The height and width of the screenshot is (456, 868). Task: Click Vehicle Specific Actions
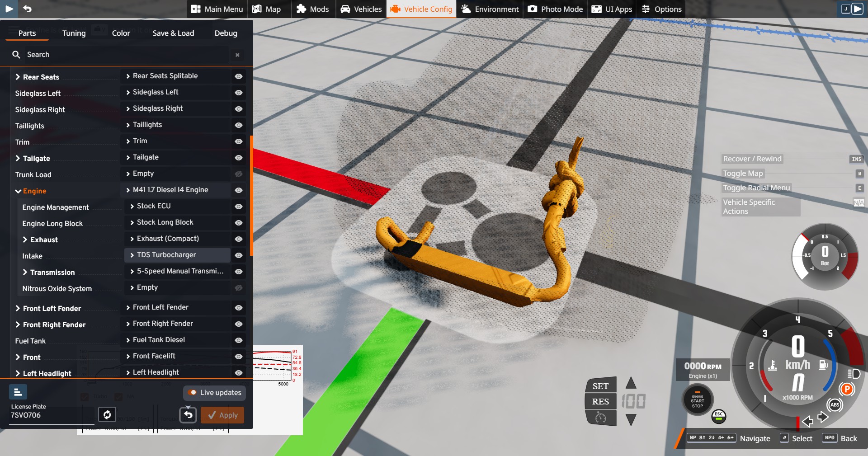(761, 207)
